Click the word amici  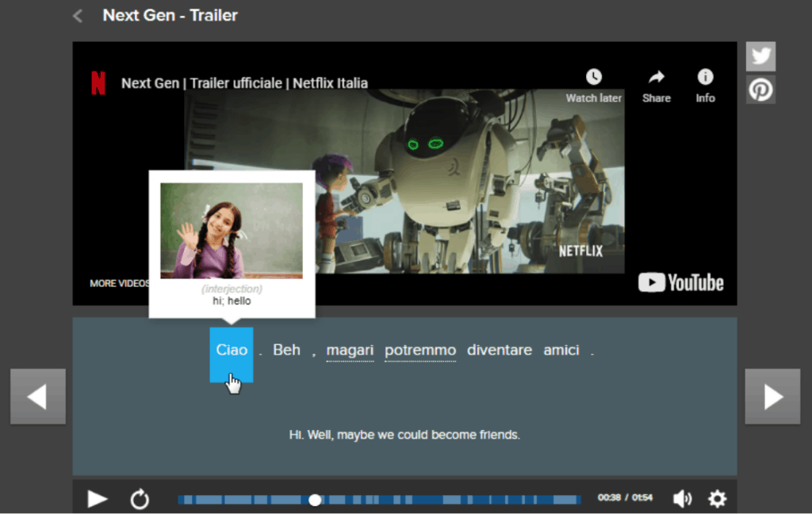pos(561,351)
